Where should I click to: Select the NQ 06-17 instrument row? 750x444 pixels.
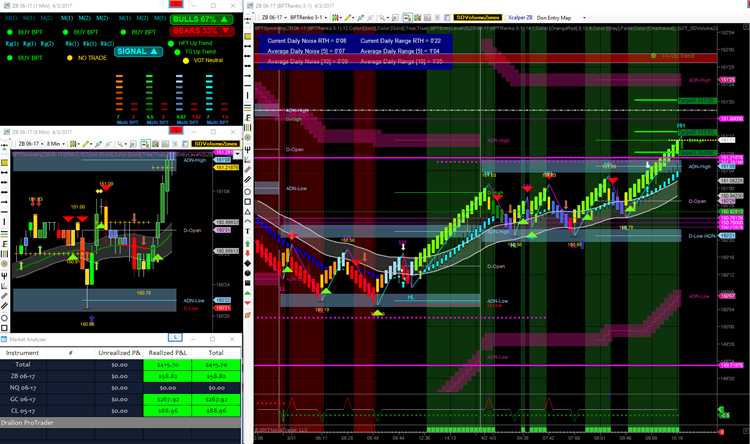click(x=120, y=388)
